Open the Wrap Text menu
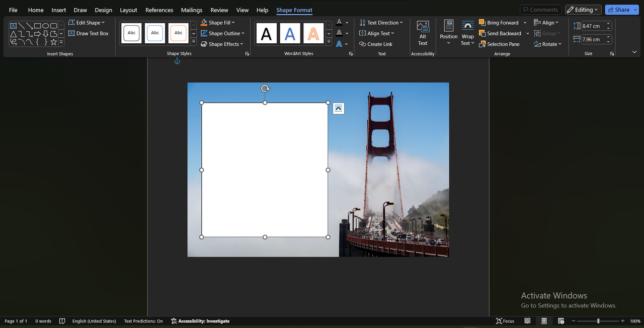The image size is (644, 328). (468, 33)
